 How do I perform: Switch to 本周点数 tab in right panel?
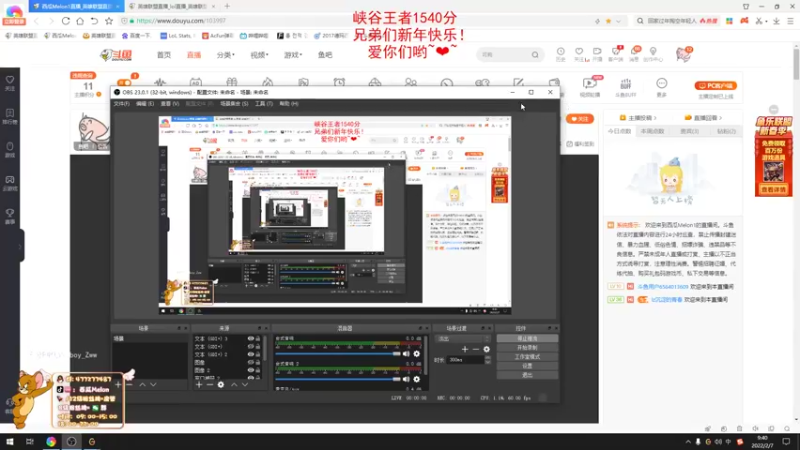coord(653,132)
